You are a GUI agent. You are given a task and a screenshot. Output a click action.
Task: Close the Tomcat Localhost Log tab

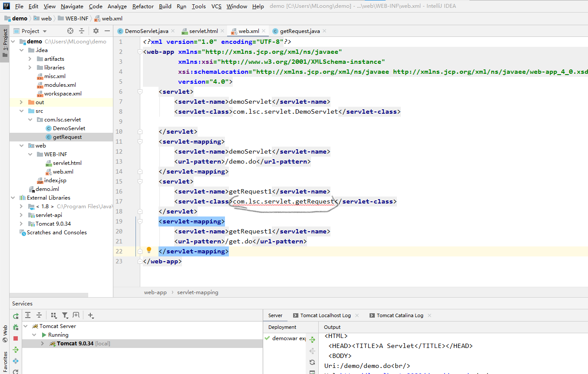click(x=357, y=315)
